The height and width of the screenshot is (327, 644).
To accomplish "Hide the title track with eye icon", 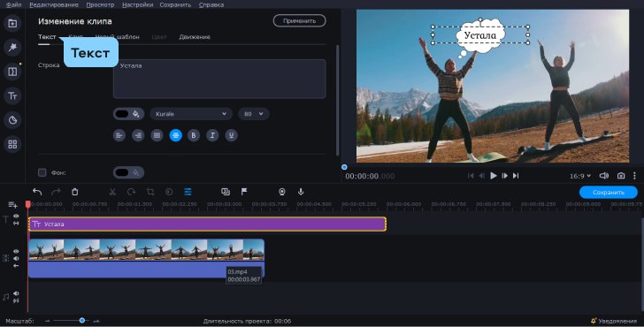I will pyautogui.click(x=16, y=217).
